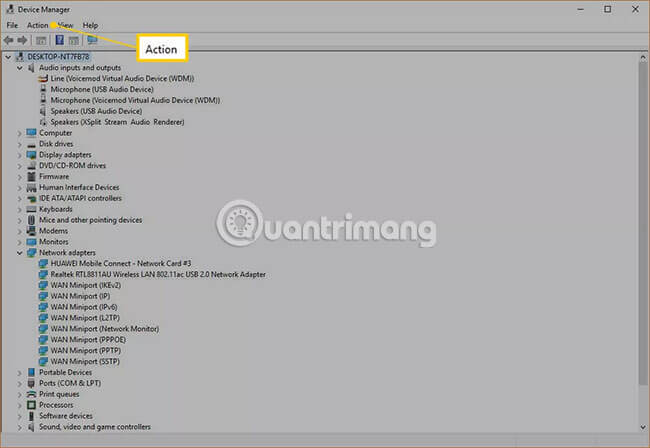
Task: Toggle the Show/Hide Console Tree toolbar icon
Action: point(41,40)
